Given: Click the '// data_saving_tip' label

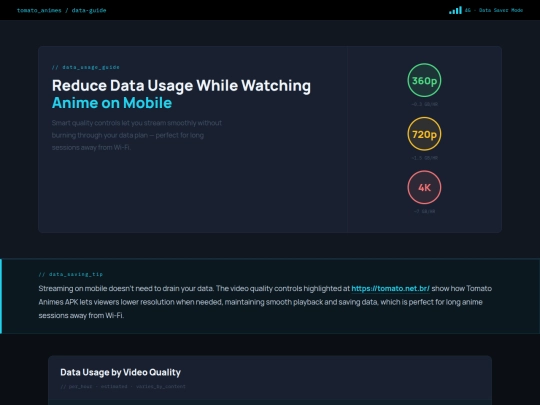Looking at the screenshot, I should click(71, 274).
